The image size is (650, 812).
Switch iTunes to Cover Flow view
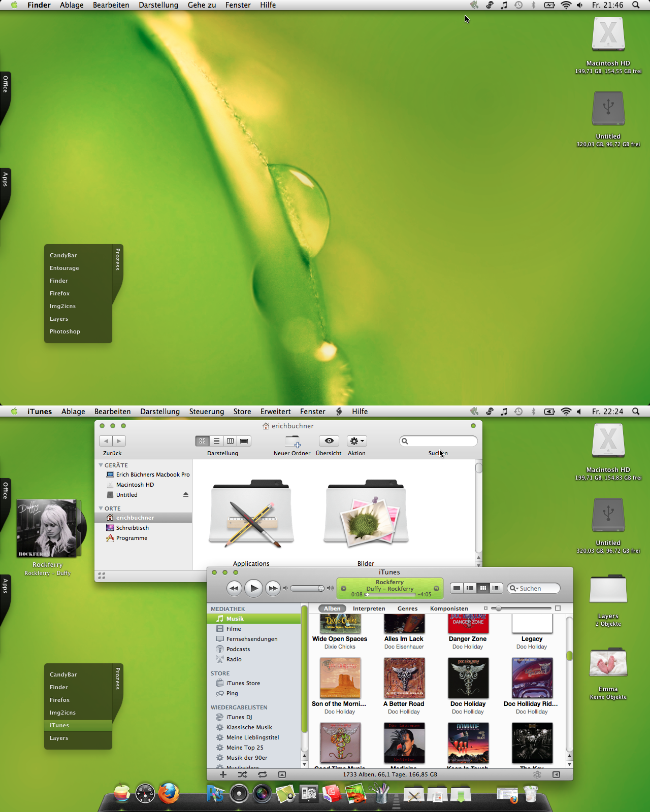[496, 588]
